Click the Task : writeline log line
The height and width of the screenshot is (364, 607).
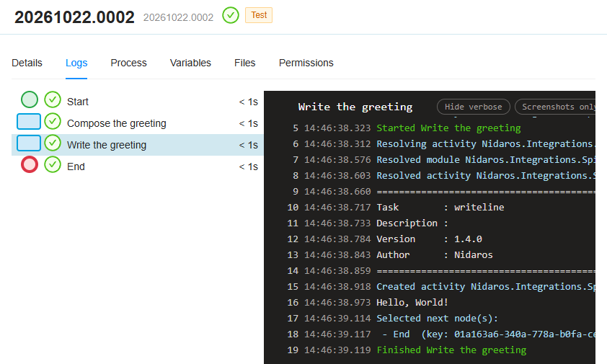(x=440, y=207)
